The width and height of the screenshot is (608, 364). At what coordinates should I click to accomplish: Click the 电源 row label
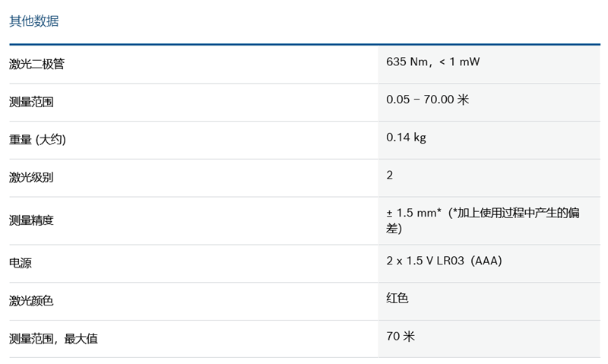[21, 264]
